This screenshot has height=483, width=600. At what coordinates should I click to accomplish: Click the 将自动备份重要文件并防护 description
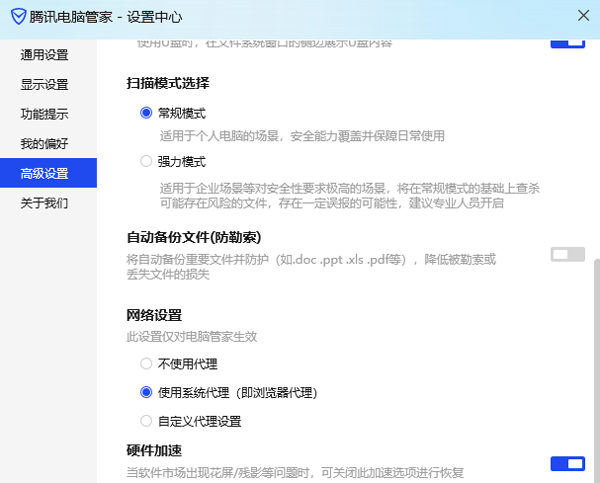311,267
